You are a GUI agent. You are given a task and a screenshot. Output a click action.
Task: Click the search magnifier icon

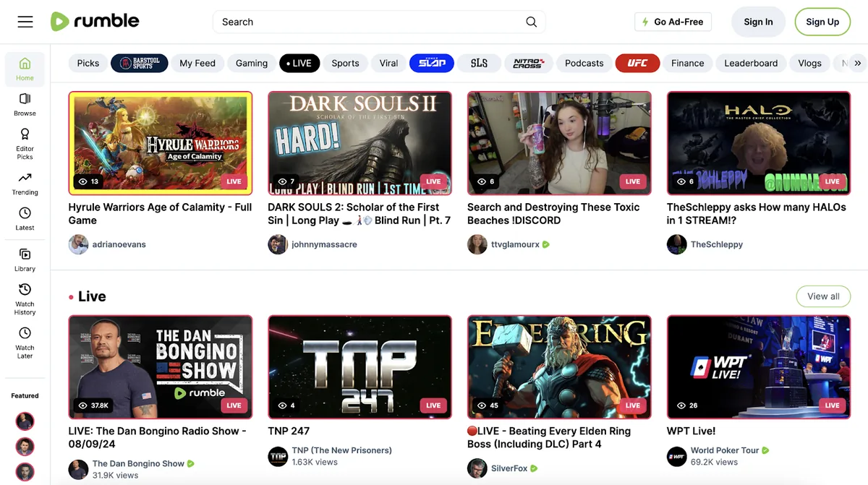coord(531,22)
